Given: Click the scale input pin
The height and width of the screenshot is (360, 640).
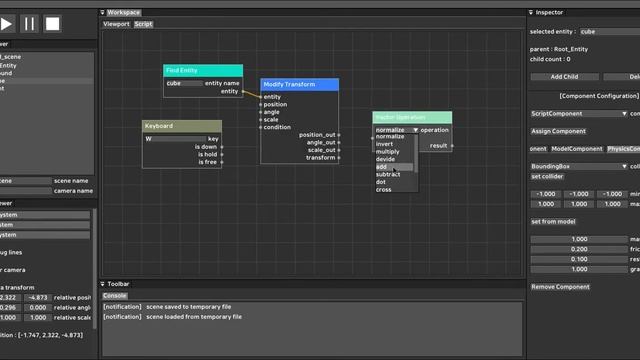Looking at the screenshot, I should (260, 120).
